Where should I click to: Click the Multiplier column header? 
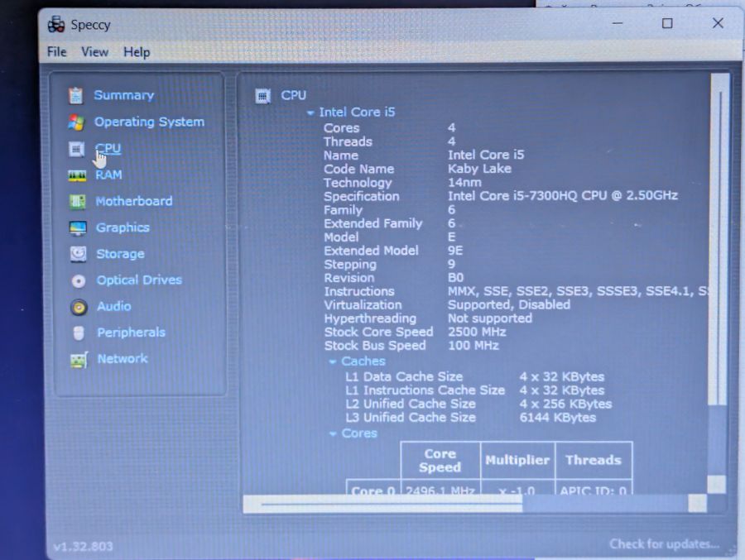pos(517,460)
